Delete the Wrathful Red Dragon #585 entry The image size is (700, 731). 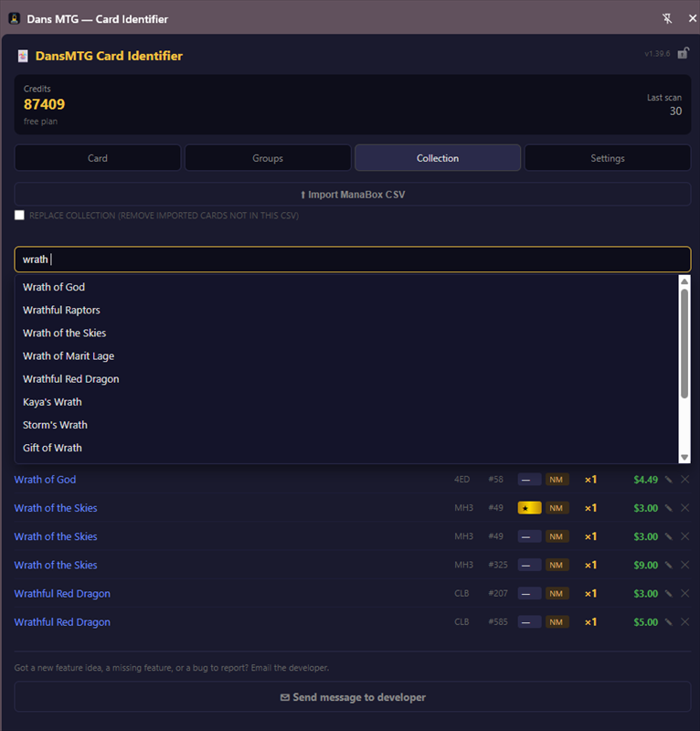pyautogui.click(x=684, y=622)
